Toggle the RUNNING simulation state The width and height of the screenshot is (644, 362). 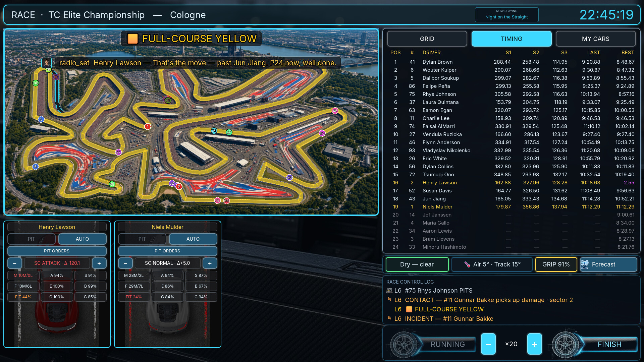tap(447, 344)
